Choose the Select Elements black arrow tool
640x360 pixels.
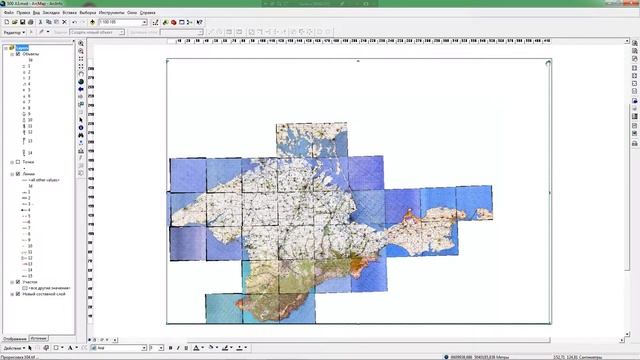(x=81, y=120)
